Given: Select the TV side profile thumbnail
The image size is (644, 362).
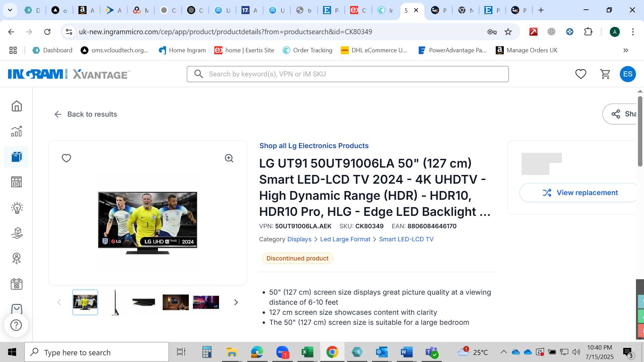Looking at the screenshot, I should coord(115,302).
